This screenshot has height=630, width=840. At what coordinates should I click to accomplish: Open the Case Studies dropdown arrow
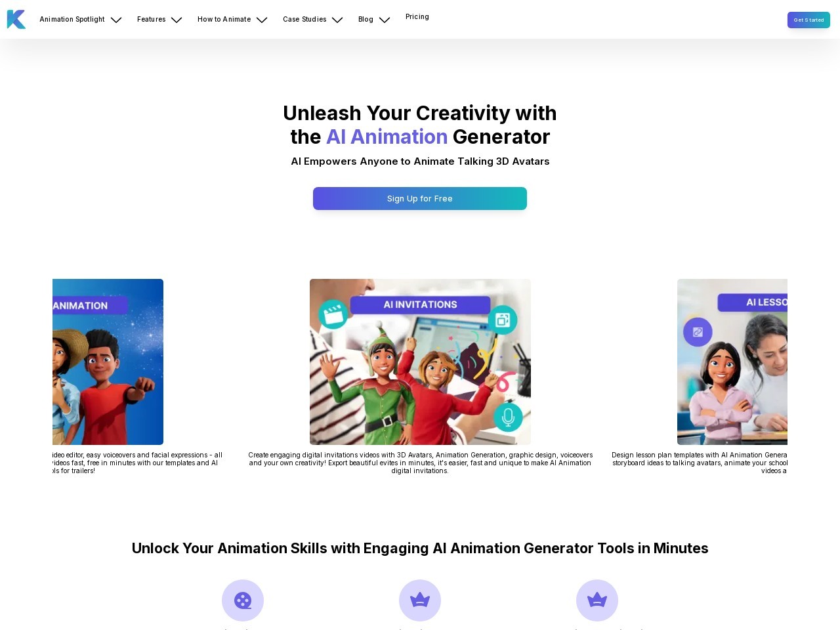point(337,20)
